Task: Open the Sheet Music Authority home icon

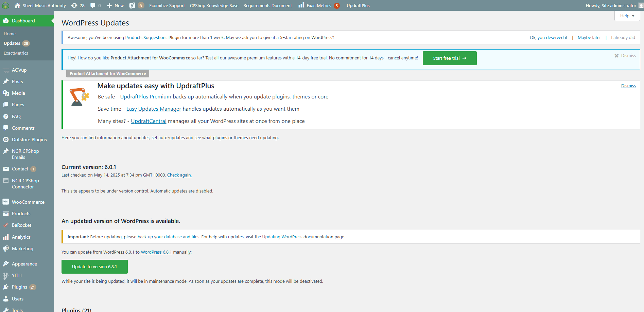Action: (x=17, y=5)
